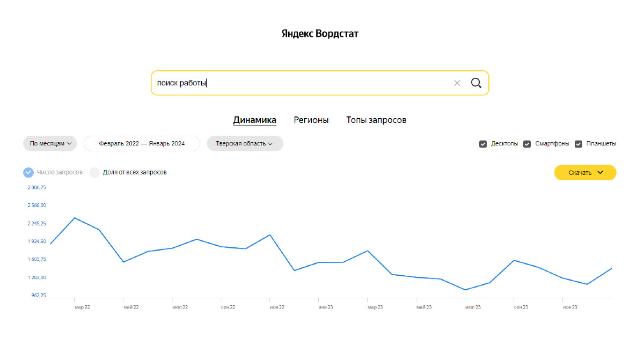Image resolution: width=644 pixels, height=338 pixels.
Task: Click the янв 23 axis label
Action: (326, 307)
